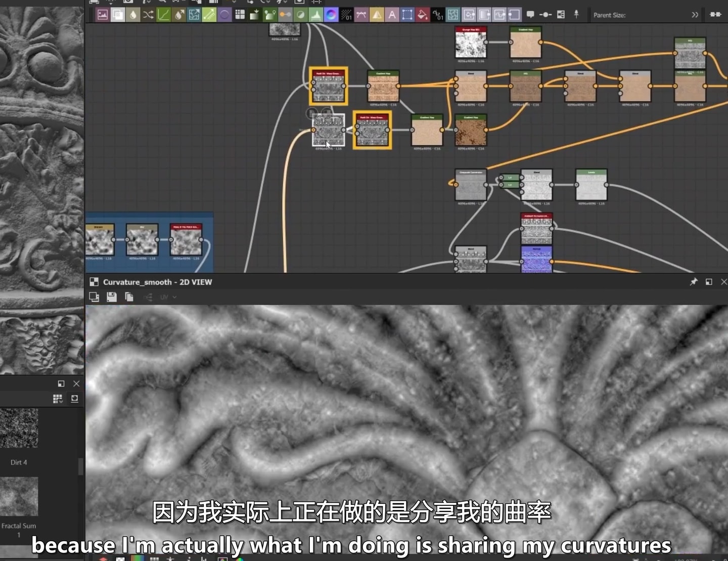
Task: Copy the 2D view image to clipboard
Action: pos(129,297)
